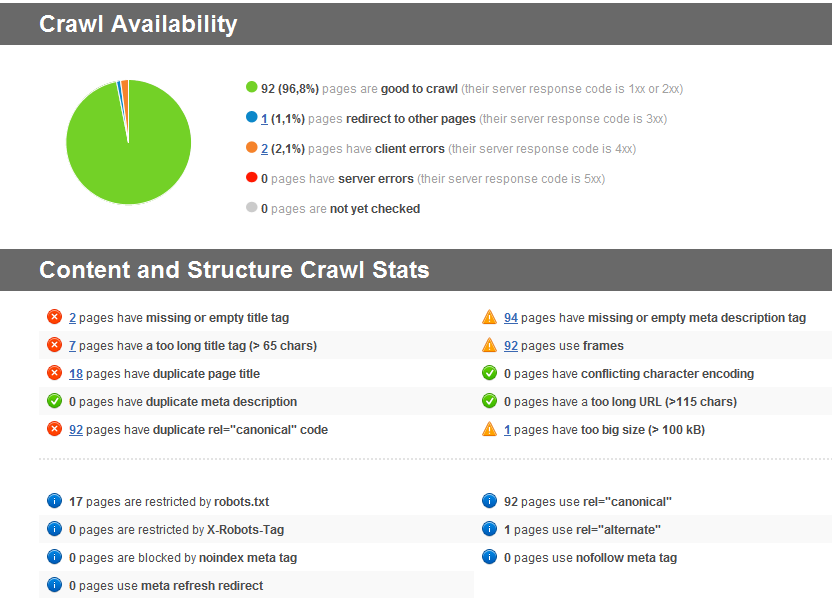Open the 1 page redirect link

[x=264, y=119]
